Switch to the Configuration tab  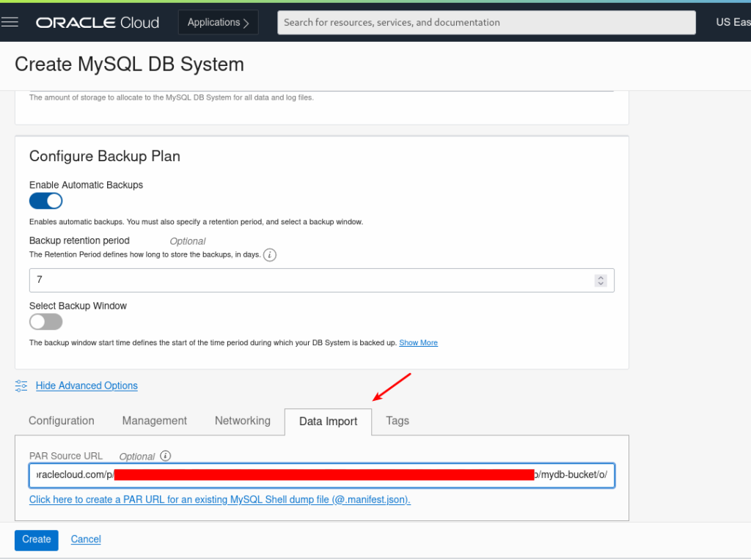coord(61,421)
